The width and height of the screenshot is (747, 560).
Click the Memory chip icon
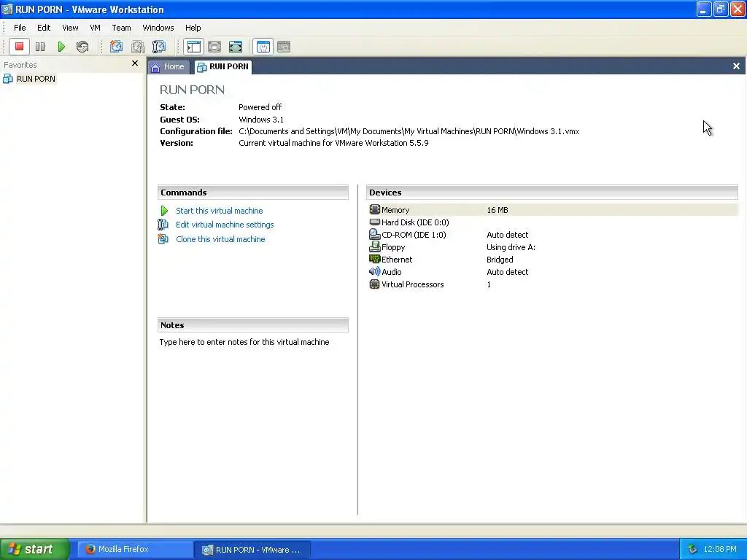(374, 209)
